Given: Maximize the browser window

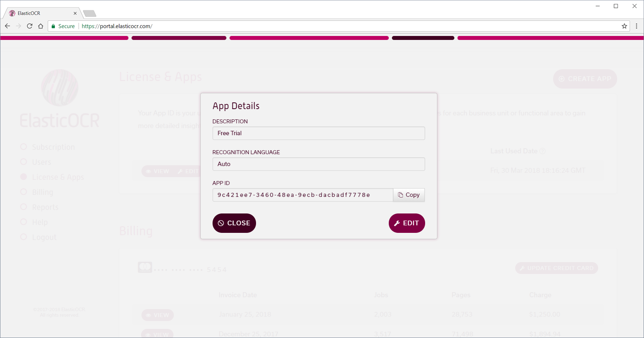Looking at the screenshot, I should (x=616, y=6).
